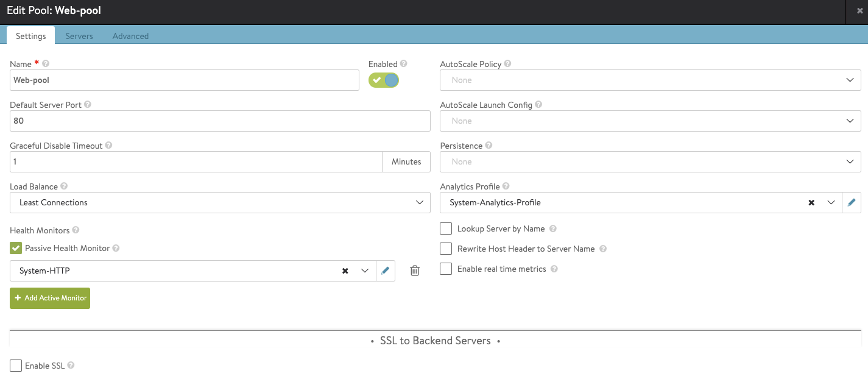
Task: Click Add Active Monitor button
Action: (50, 298)
